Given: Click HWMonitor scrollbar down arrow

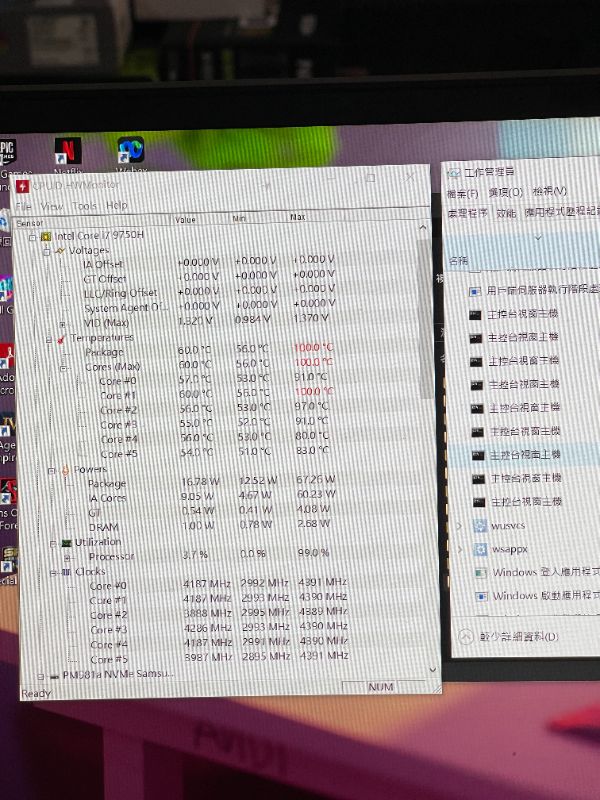Looking at the screenshot, I should pyautogui.click(x=433, y=670).
